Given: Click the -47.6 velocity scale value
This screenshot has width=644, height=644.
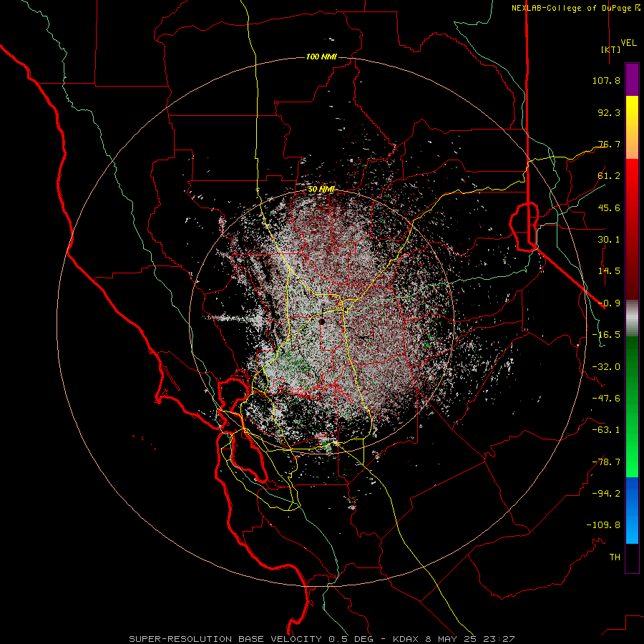Looking at the screenshot, I should pyautogui.click(x=606, y=399).
